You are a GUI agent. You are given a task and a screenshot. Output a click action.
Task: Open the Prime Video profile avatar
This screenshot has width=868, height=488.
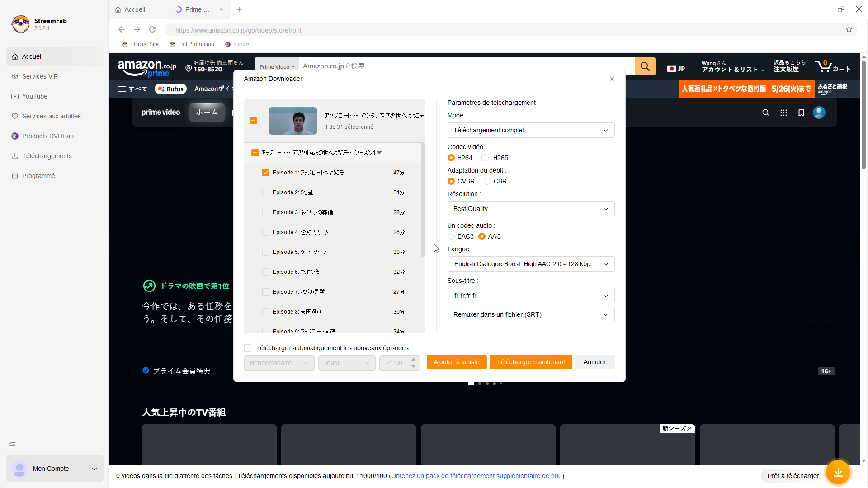click(819, 113)
